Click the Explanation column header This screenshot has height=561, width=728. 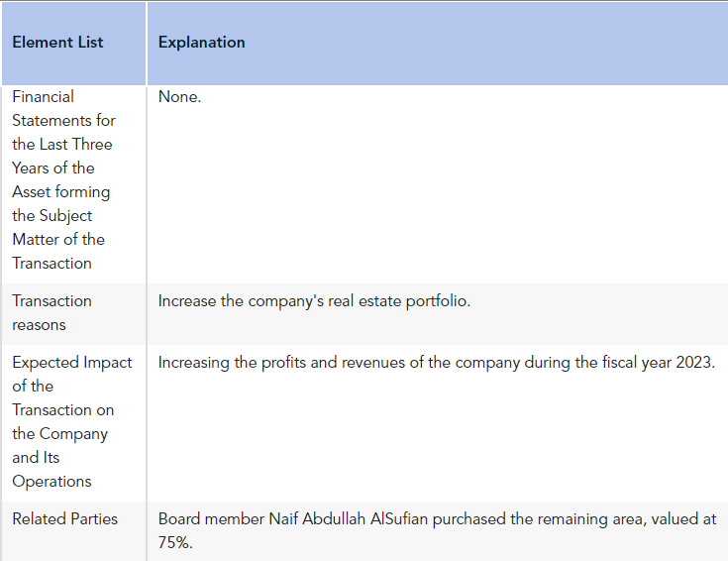(201, 43)
